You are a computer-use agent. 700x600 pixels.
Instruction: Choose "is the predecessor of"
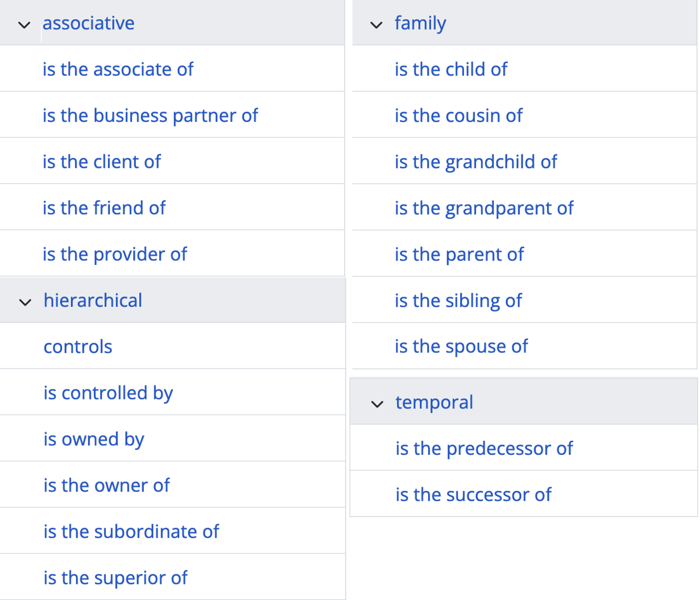484,449
